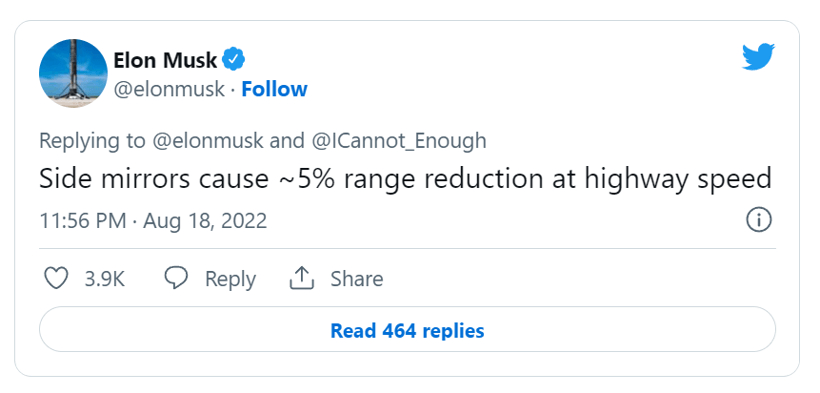The height and width of the screenshot is (393, 820).
Task: Click the @ICannot_Enough mention
Action: [x=398, y=141]
